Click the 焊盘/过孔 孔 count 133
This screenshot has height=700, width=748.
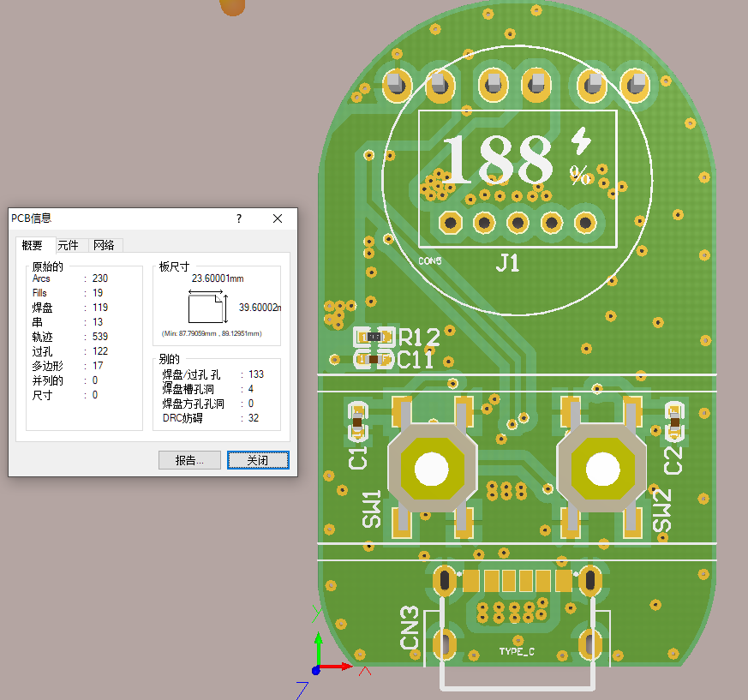256,374
